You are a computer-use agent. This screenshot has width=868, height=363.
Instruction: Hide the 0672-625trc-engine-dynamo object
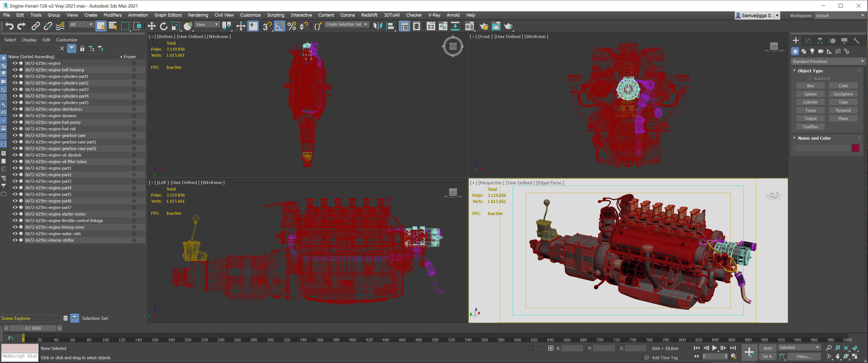[15, 115]
